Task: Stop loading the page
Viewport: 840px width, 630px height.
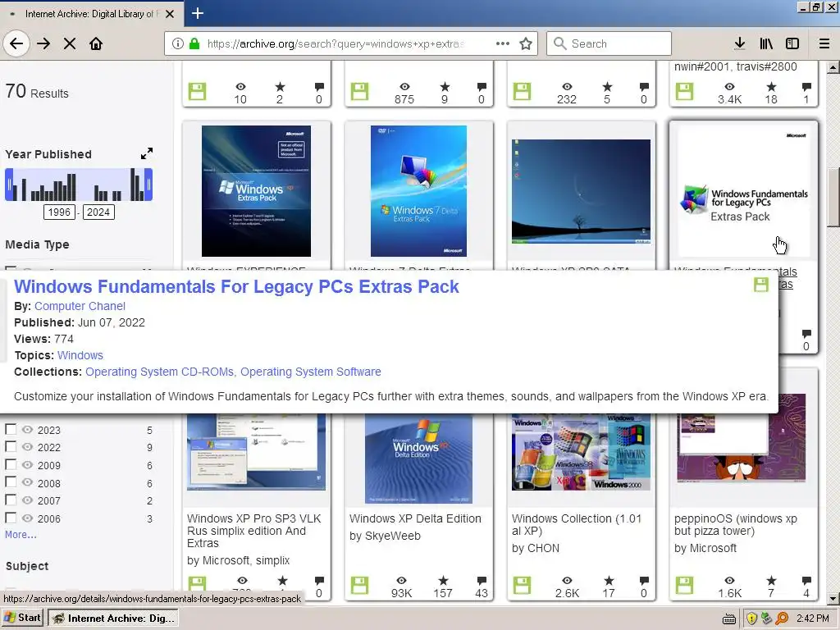Action: [70, 43]
